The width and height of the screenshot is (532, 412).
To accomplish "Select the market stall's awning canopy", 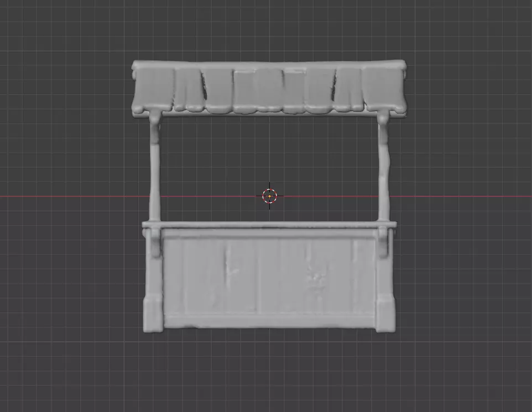I will coord(269,88).
